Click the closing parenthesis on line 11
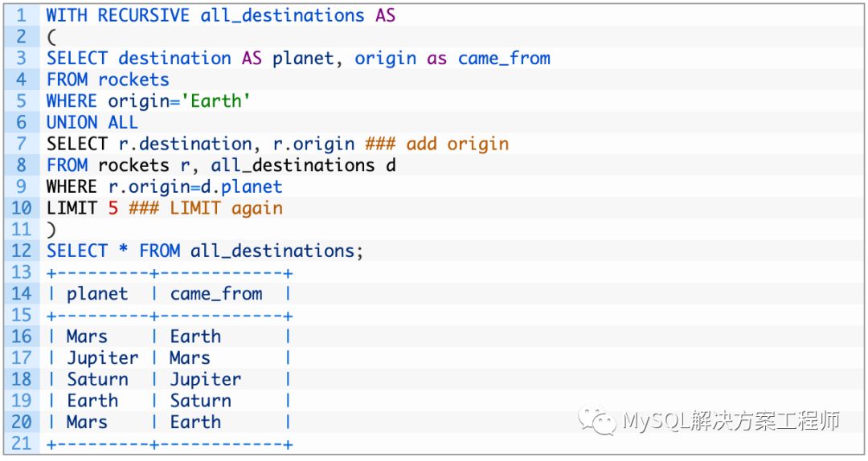The width and height of the screenshot is (868, 461). pyautogui.click(x=51, y=230)
